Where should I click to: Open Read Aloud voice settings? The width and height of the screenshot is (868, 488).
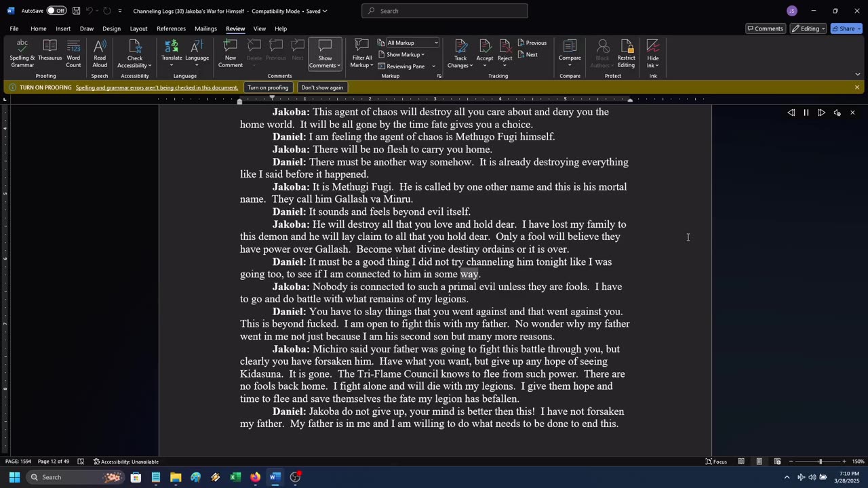click(x=837, y=113)
